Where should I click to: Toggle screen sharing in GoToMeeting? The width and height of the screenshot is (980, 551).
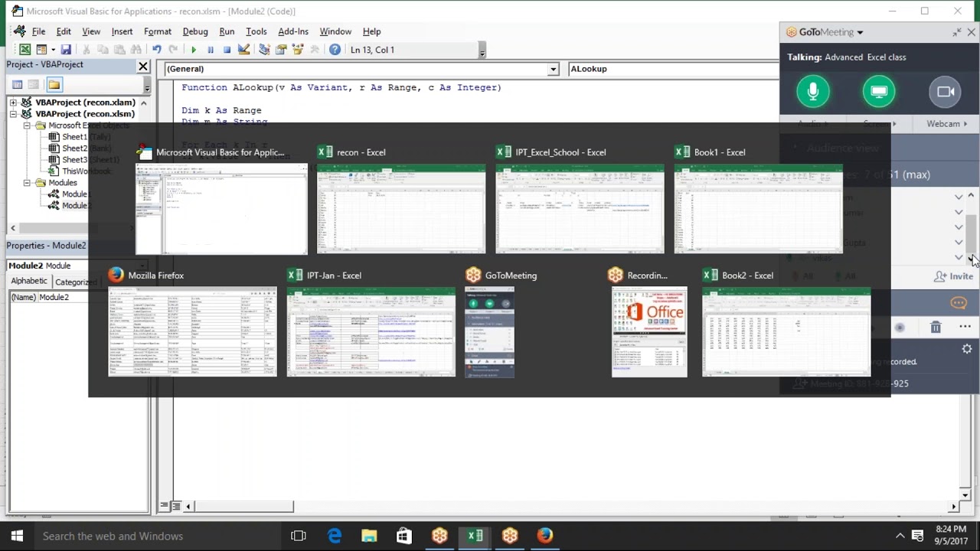(x=879, y=92)
